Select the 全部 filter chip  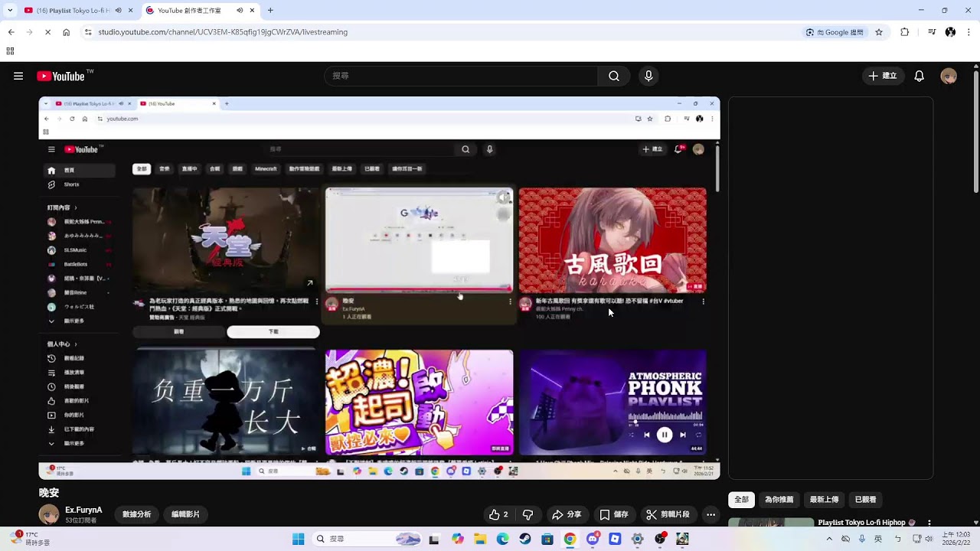741,500
